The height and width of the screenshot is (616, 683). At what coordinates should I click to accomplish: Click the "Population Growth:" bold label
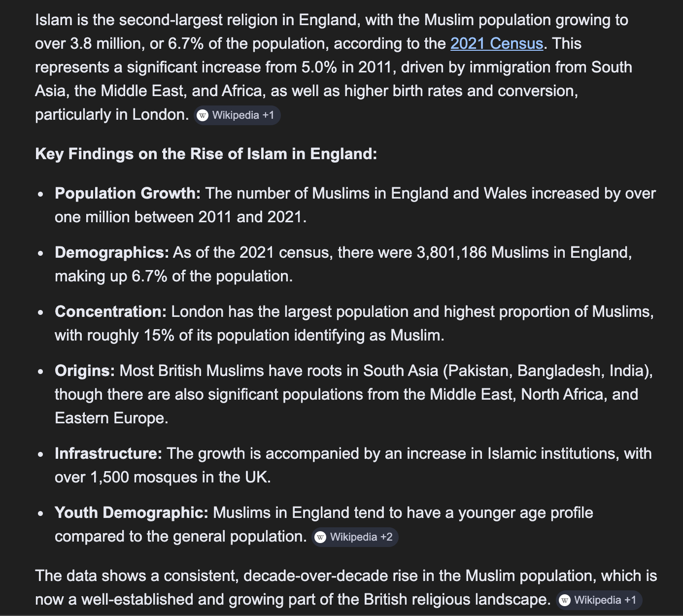(128, 194)
